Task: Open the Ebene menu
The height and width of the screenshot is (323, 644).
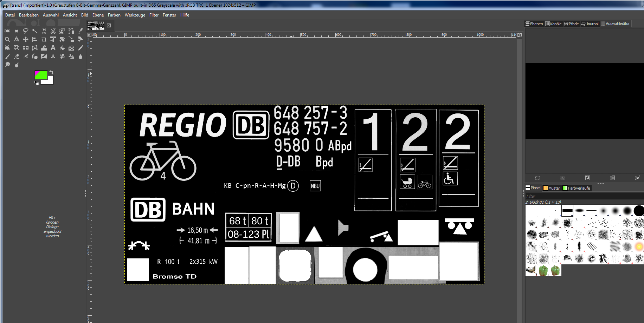Action: click(x=98, y=15)
